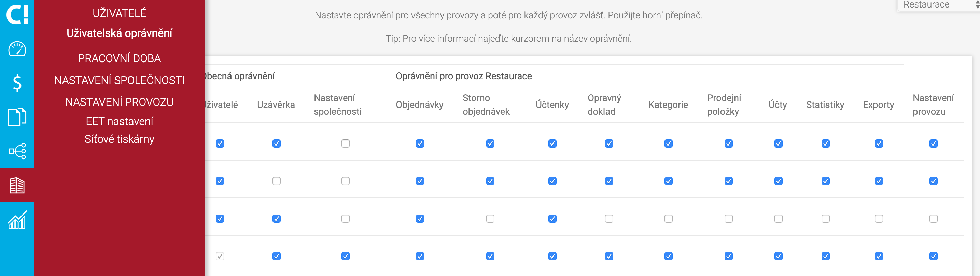Open Uživatelská oprávnění submenu item
This screenshot has height=276, width=980.
pyautogui.click(x=120, y=33)
